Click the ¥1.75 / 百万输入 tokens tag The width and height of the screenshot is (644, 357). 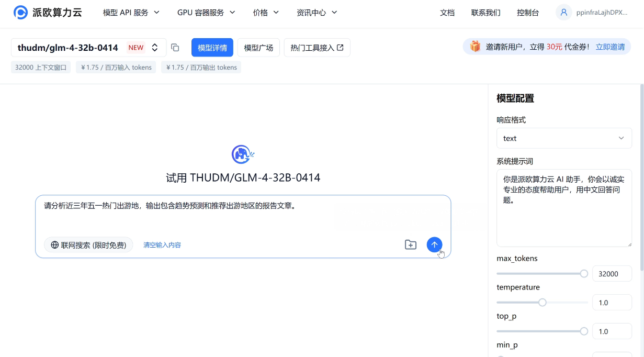[116, 67]
